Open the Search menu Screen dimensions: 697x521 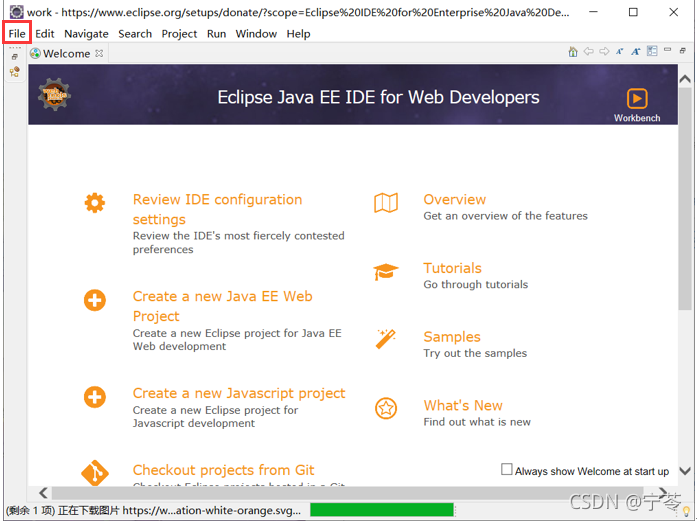pyautogui.click(x=135, y=34)
